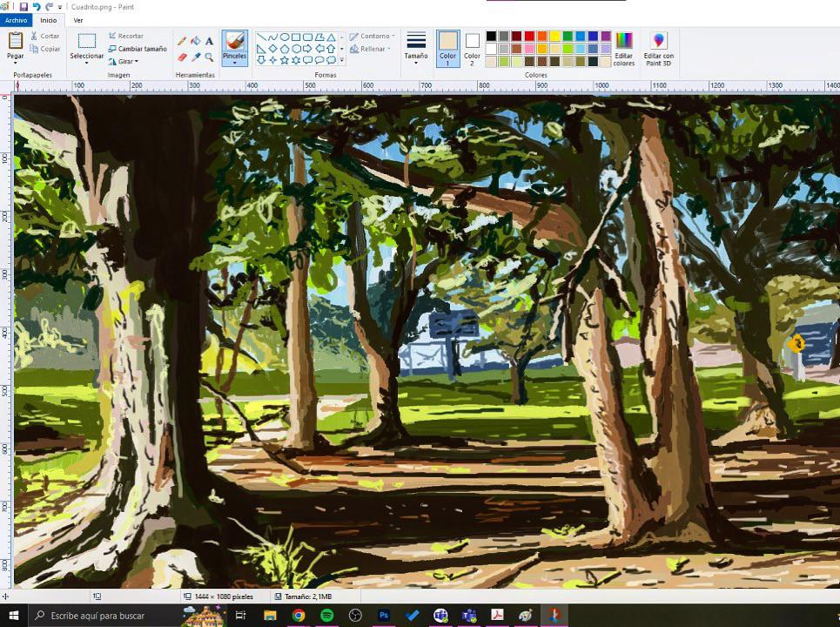Open the Archivo menu
Image resolution: width=840 pixels, height=627 pixels.
[x=15, y=20]
